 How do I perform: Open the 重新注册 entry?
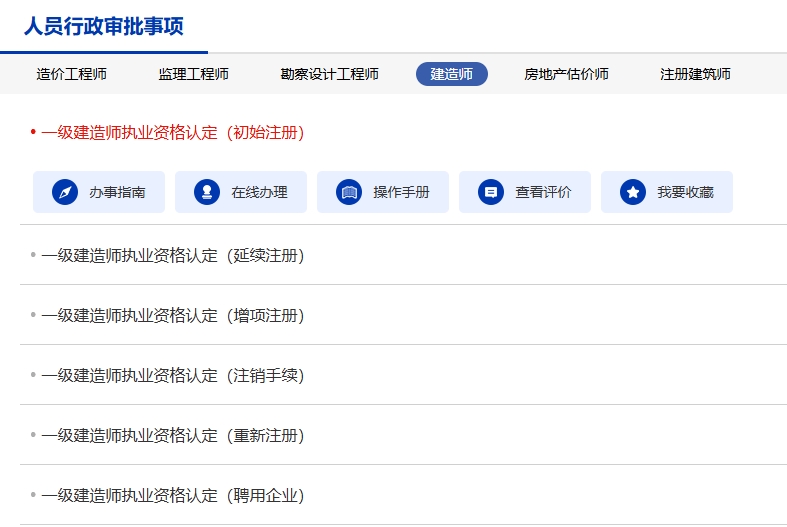click(x=172, y=435)
